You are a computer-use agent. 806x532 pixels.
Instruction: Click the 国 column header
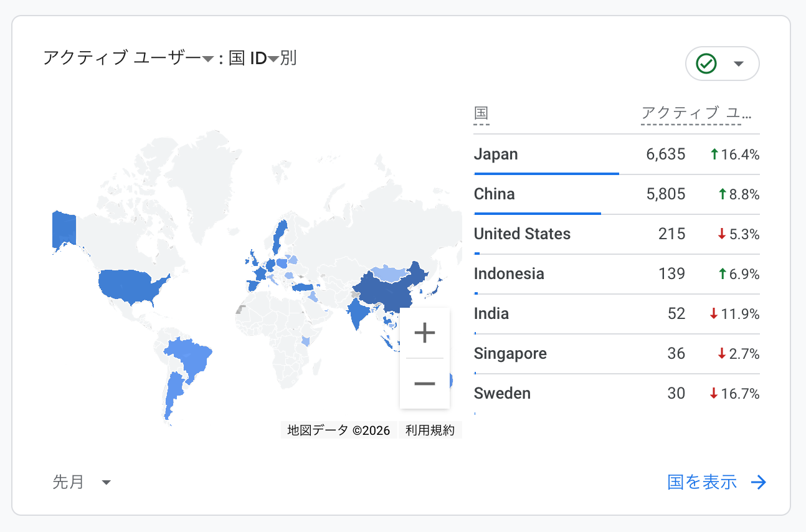tap(481, 113)
